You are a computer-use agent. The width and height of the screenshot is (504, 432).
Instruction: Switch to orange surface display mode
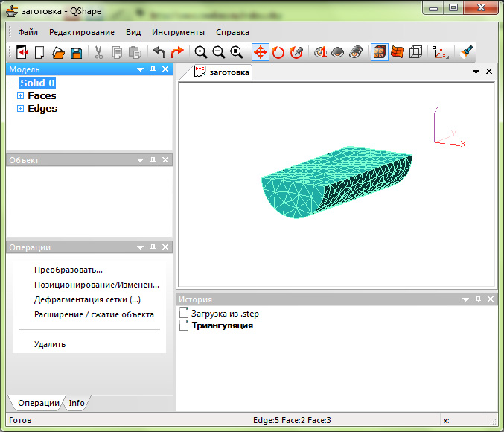coord(398,52)
